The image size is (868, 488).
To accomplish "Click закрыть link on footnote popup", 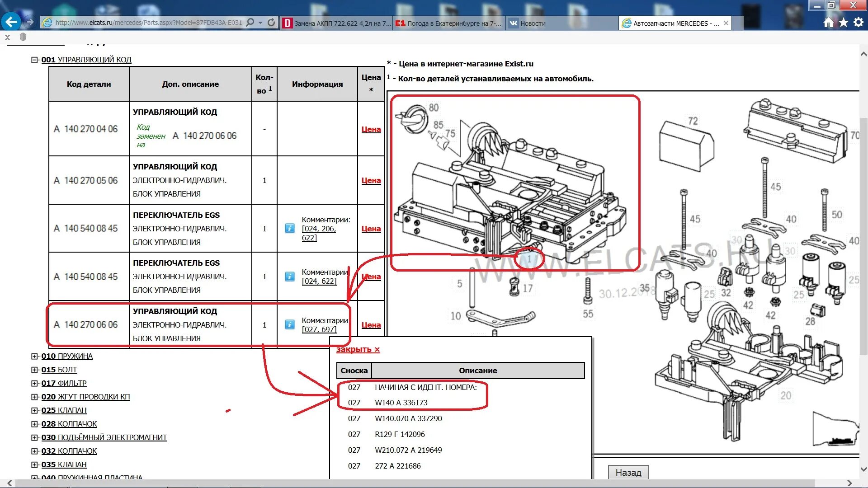I will pyautogui.click(x=358, y=349).
